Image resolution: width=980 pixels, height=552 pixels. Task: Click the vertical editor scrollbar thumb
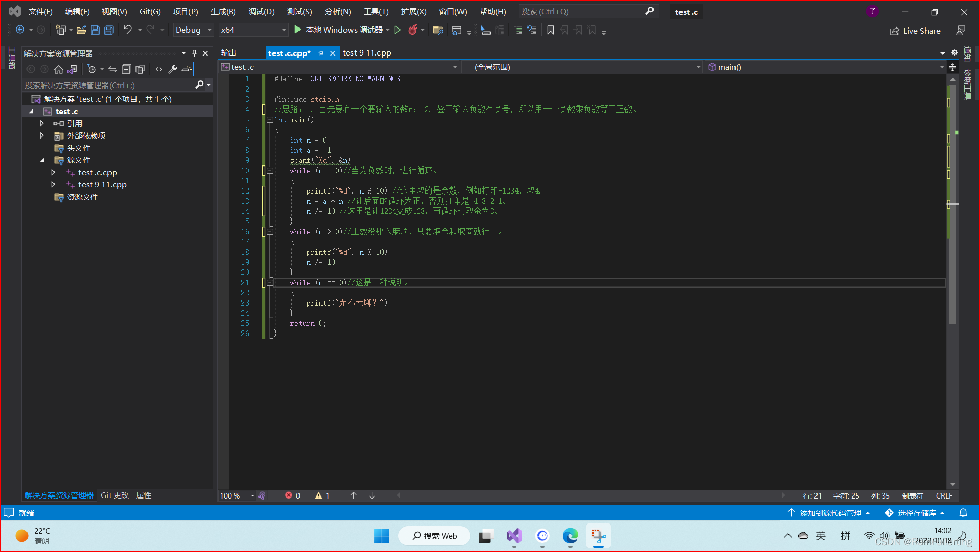[952, 204]
